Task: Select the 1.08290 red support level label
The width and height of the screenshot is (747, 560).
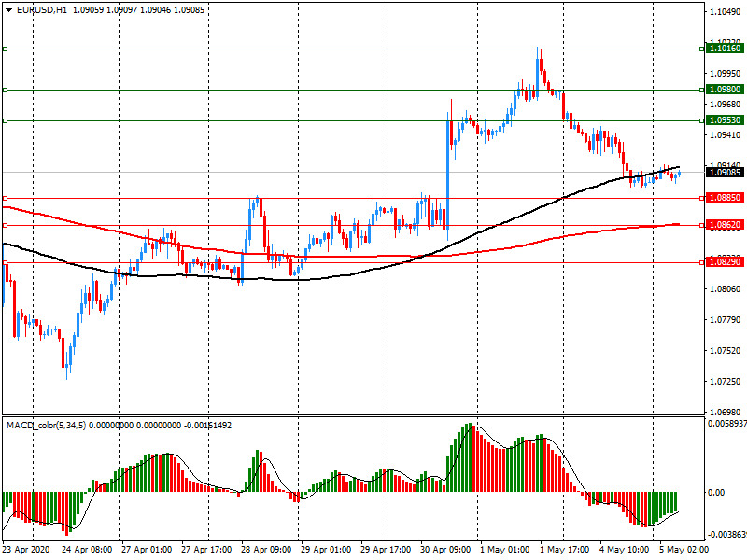Action: click(x=725, y=262)
